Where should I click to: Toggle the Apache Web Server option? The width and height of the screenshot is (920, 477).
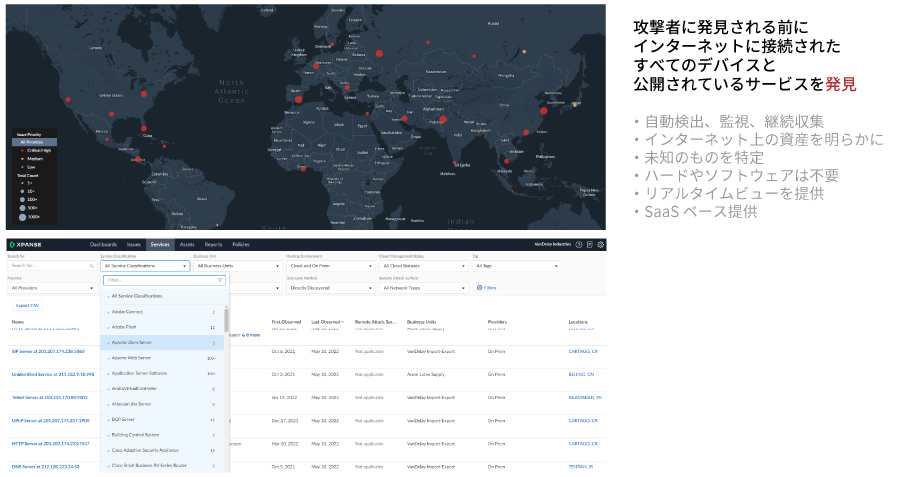[x=162, y=358]
